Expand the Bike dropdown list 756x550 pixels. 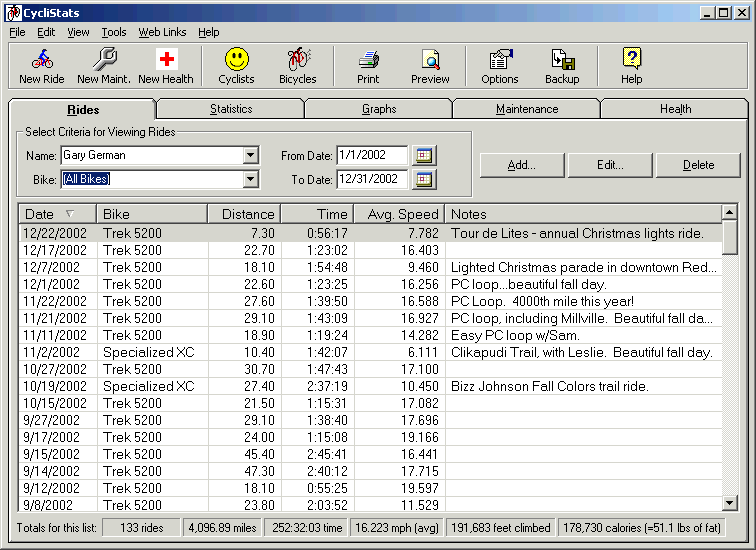pos(250,179)
